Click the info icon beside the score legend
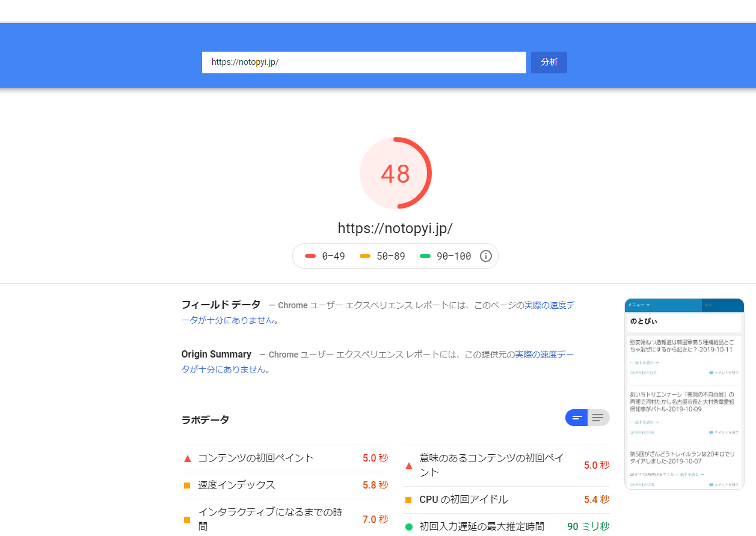Viewport: 756px width, 536px height. point(486,256)
